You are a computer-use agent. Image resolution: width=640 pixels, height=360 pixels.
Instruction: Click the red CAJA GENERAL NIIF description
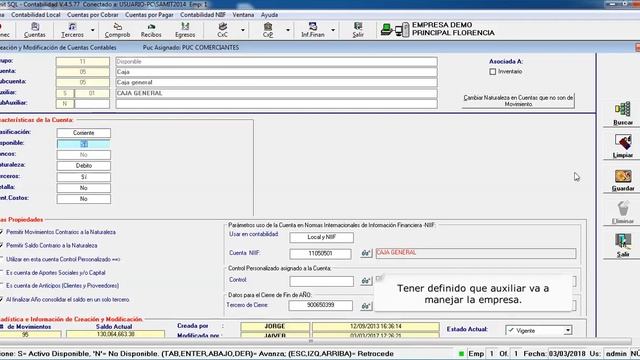476,253
